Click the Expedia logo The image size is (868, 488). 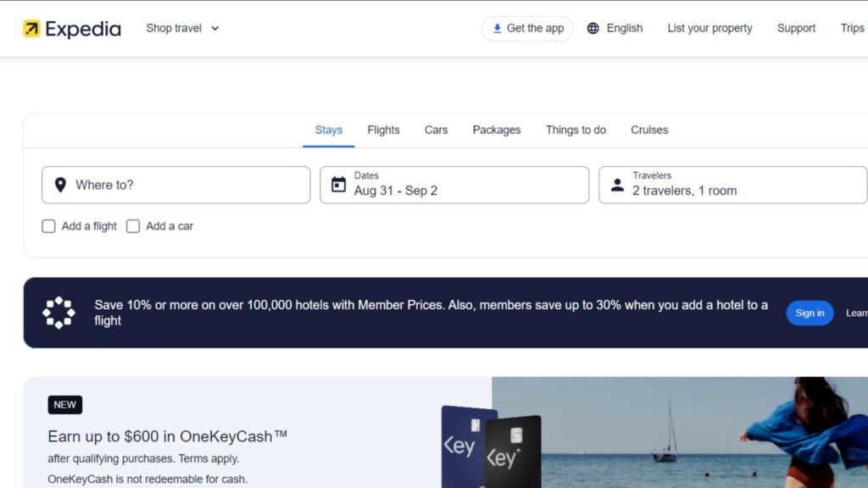pos(72,27)
